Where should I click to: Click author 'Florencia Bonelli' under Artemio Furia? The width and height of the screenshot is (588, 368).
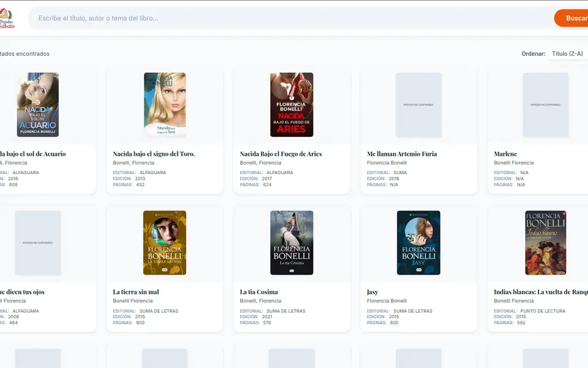[386, 163]
